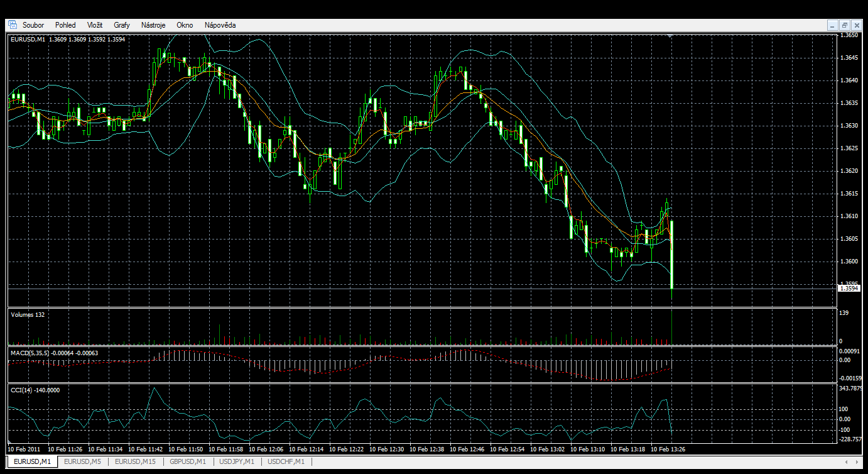
Task: Expand the Grafy menu
Action: click(x=122, y=25)
